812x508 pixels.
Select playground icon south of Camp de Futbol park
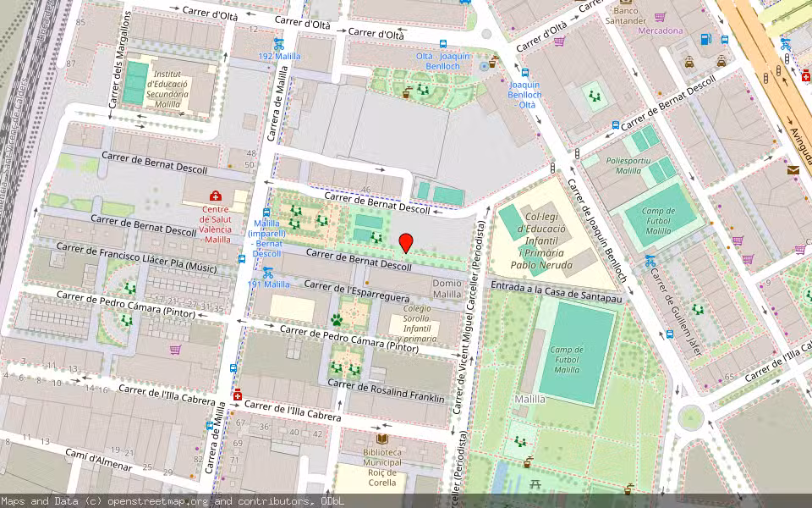pyautogui.click(x=520, y=442)
